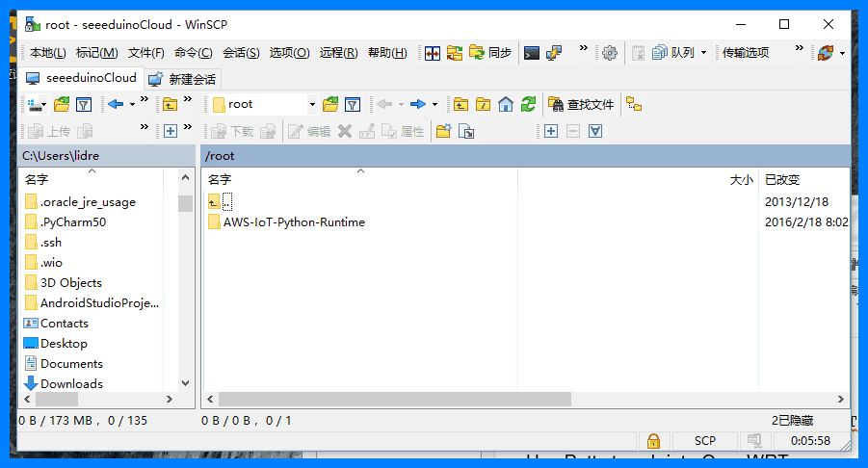This screenshot has height=468, width=868.
Task: Click the remote home directory icon
Action: (x=506, y=104)
